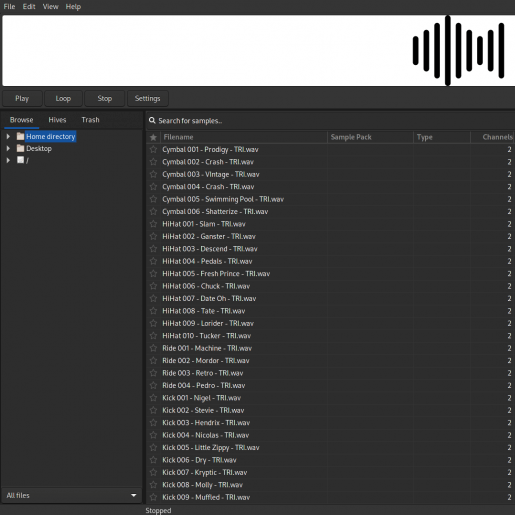This screenshot has height=515, width=515.
Task: Select Kick 004 - Nicolas - TRI.wav
Action: [x=206, y=435]
